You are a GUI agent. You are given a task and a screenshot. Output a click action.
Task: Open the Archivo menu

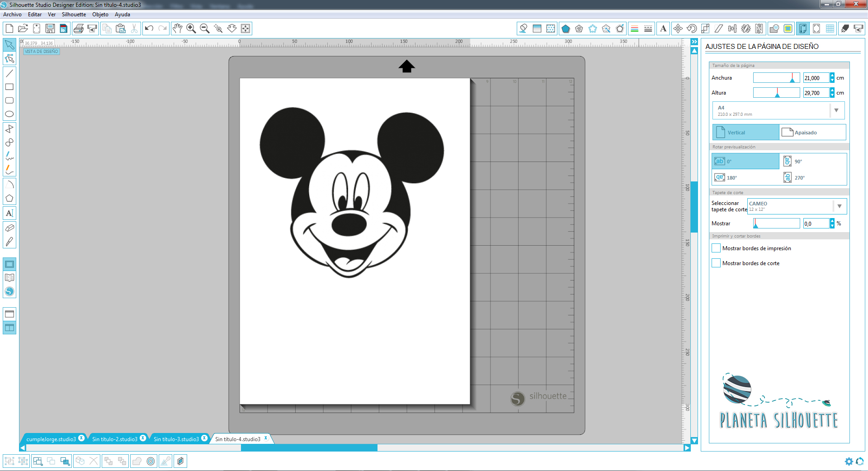(12, 14)
